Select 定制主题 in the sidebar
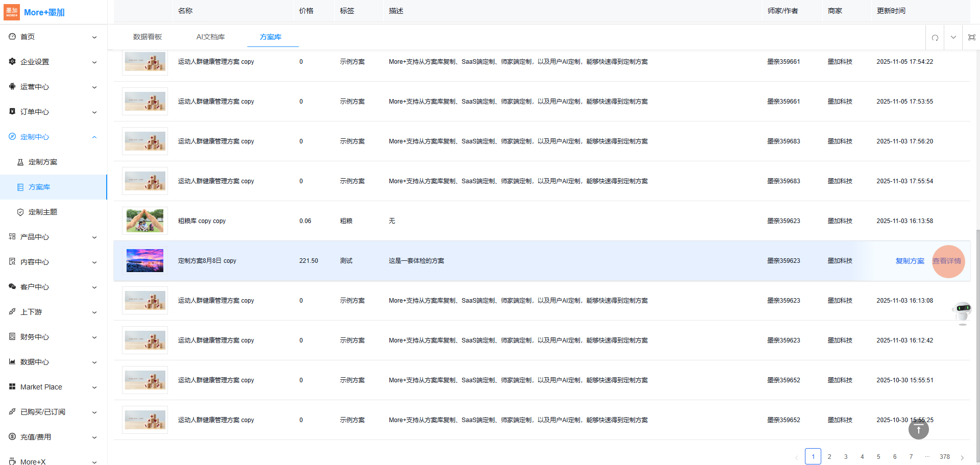 (x=43, y=212)
